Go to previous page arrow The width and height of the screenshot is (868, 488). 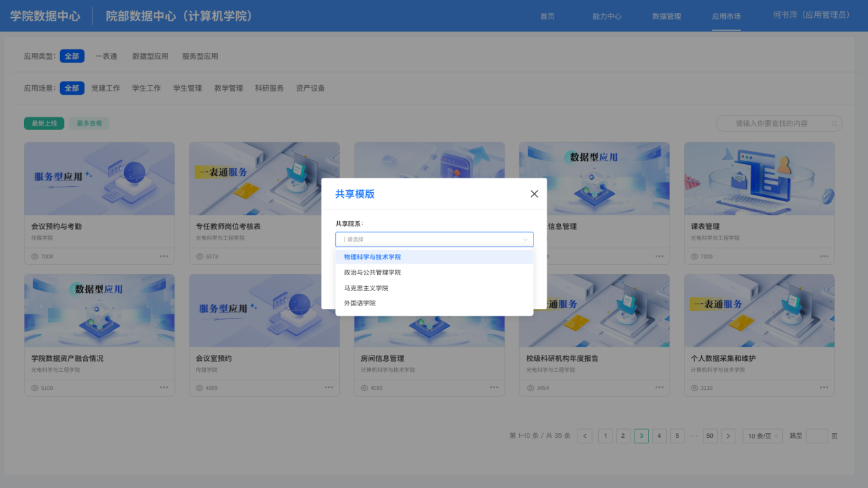585,436
